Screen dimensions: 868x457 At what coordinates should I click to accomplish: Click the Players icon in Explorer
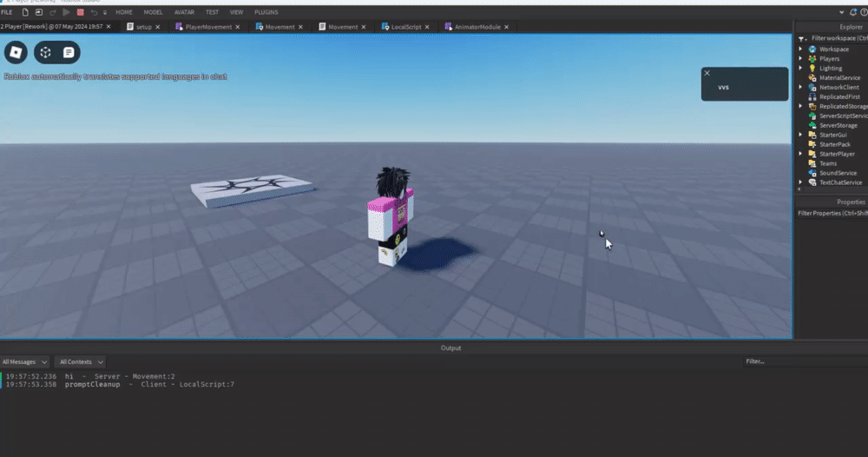(x=812, y=59)
